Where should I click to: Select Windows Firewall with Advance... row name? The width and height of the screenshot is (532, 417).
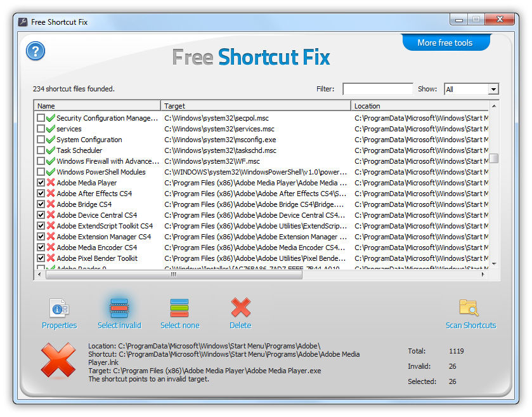tap(108, 161)
